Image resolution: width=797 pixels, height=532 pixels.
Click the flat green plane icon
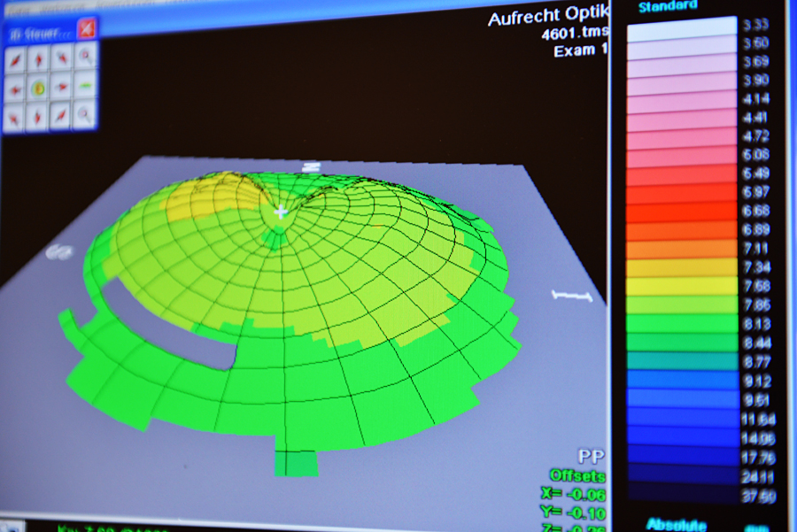[85, 87]
